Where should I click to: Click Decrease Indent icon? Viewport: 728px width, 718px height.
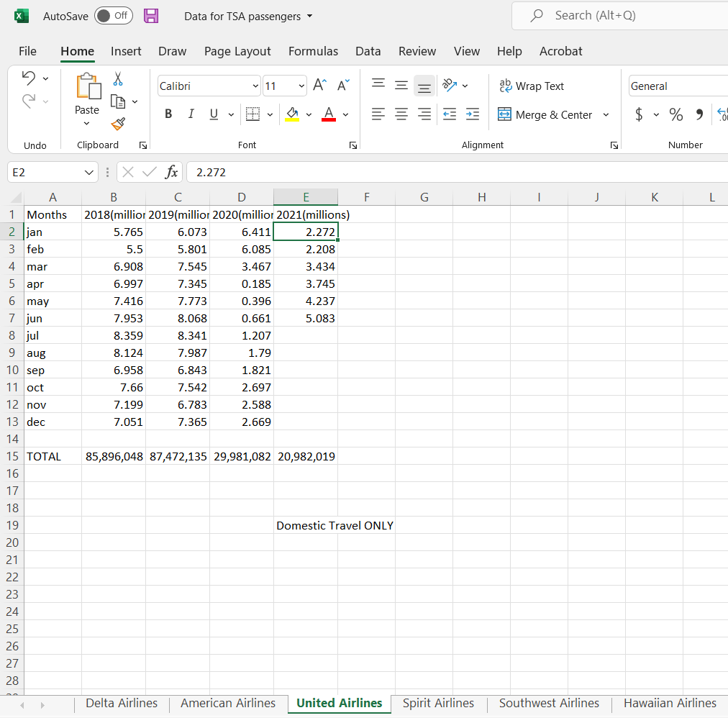point(450,114)
